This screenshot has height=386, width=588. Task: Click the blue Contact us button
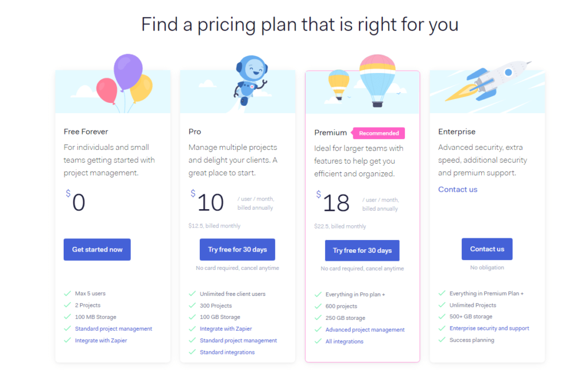pyautogui.click(x=487, y=249)
